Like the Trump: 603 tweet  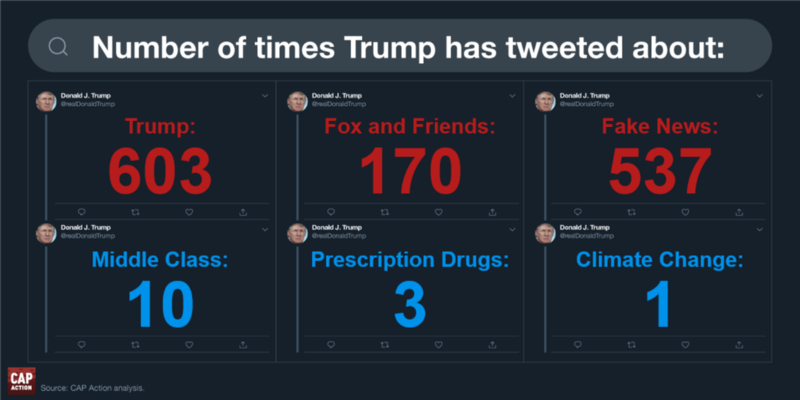[x=189, y=212]
